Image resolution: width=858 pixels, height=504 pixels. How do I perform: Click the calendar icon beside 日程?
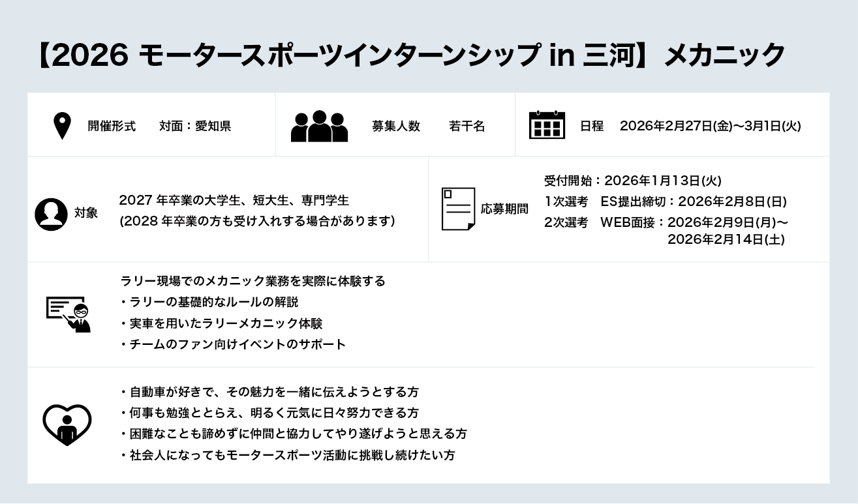tap(547, 125)
